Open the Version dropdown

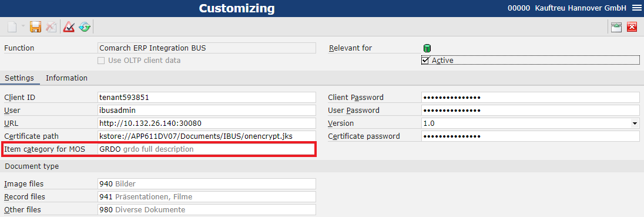coord(635,123)
